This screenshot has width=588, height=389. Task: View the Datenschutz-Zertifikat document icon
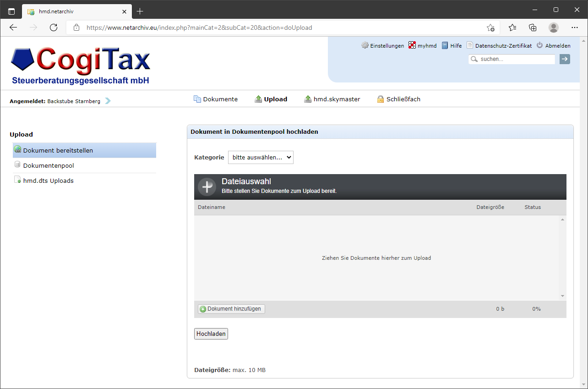coord(469,44)
